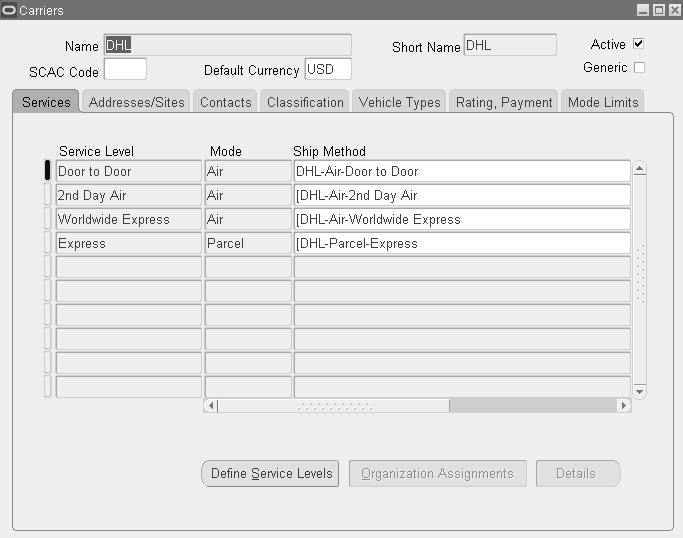
Task: Select the Door to Door service level cell
Action: click(128, 171)
